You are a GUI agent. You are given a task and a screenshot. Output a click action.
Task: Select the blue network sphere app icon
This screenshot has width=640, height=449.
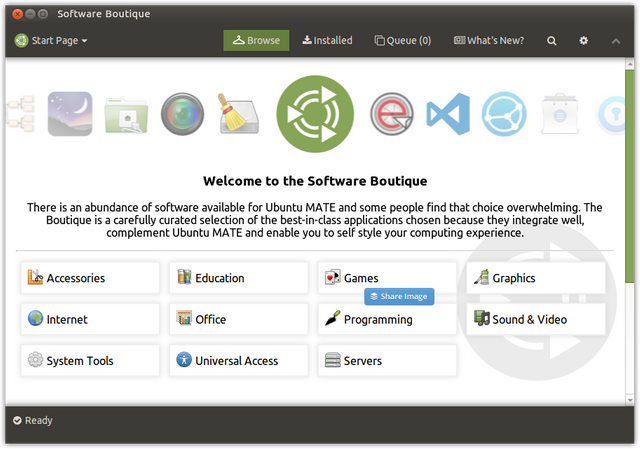coord(504,114)
